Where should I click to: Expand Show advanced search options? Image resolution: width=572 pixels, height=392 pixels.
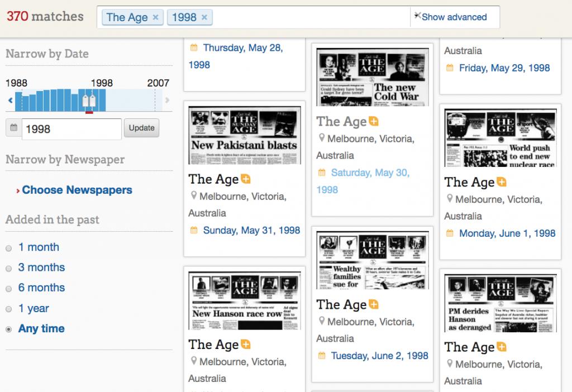click(x=454, y=17)
